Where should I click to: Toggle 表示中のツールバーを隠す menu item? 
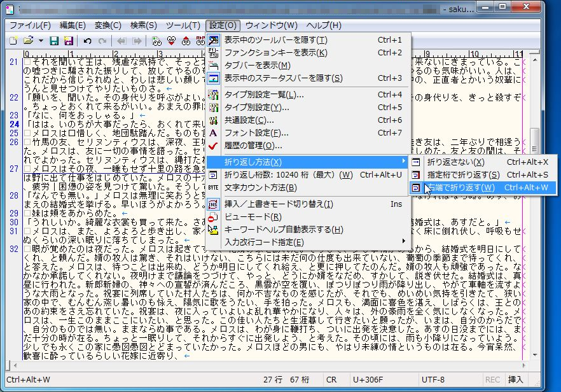coord(275,40)
